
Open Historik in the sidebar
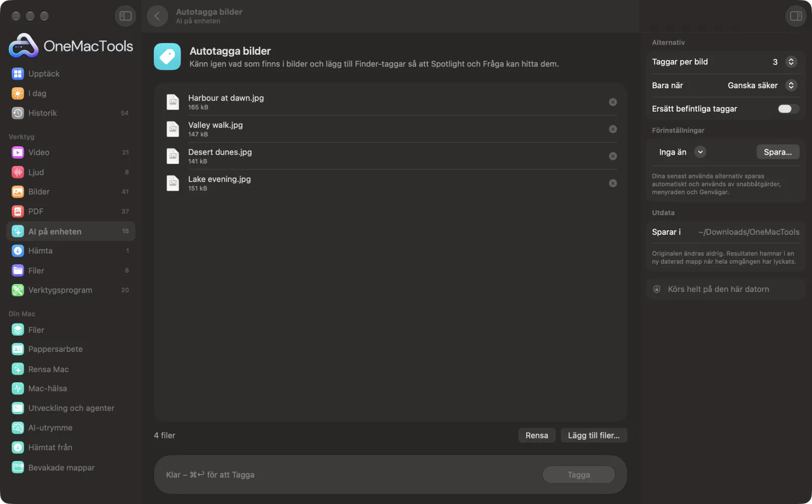(71, 113)
